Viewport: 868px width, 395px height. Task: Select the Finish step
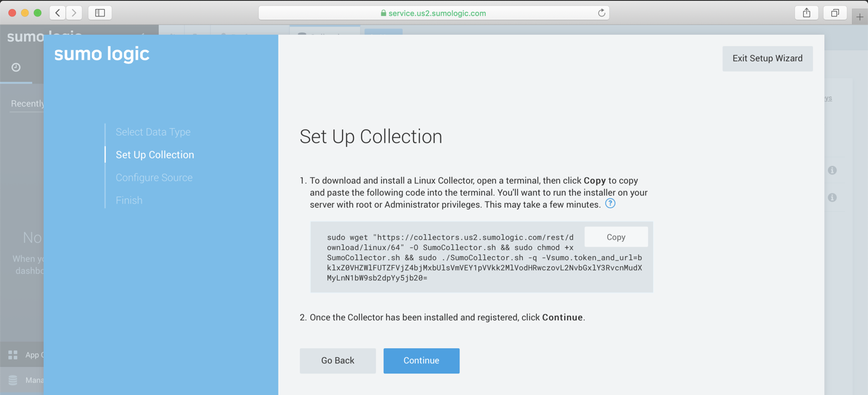tap(129, 200)
